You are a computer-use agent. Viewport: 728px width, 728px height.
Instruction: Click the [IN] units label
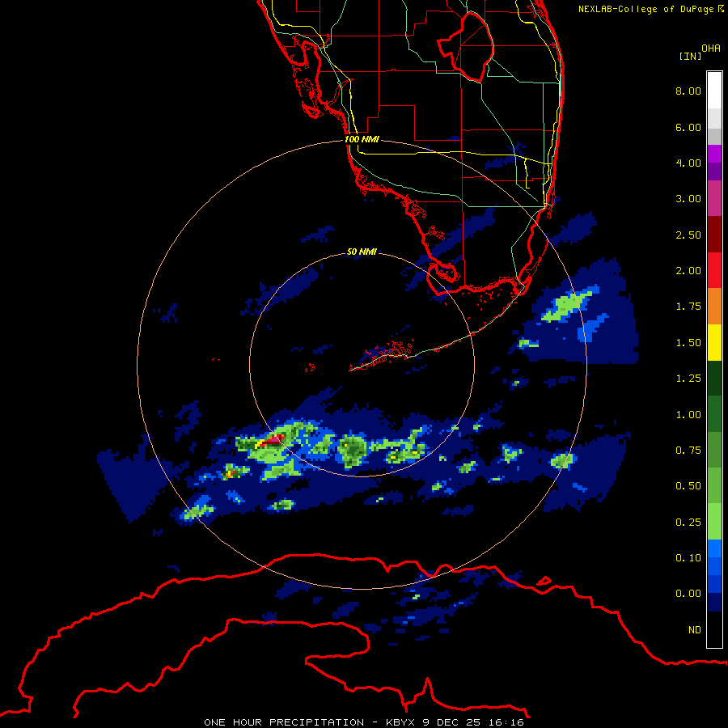pos(690,56)
